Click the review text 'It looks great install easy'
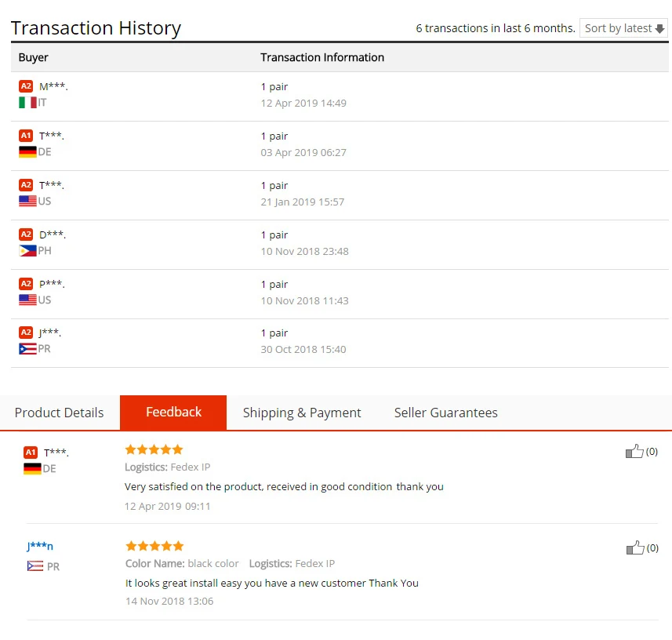672x640 pixels. (x=183, y=583)
